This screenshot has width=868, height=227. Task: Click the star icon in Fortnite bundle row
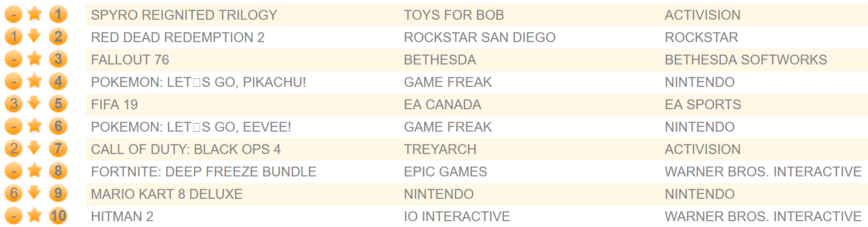pyautogui.click(x=34, y=171)
